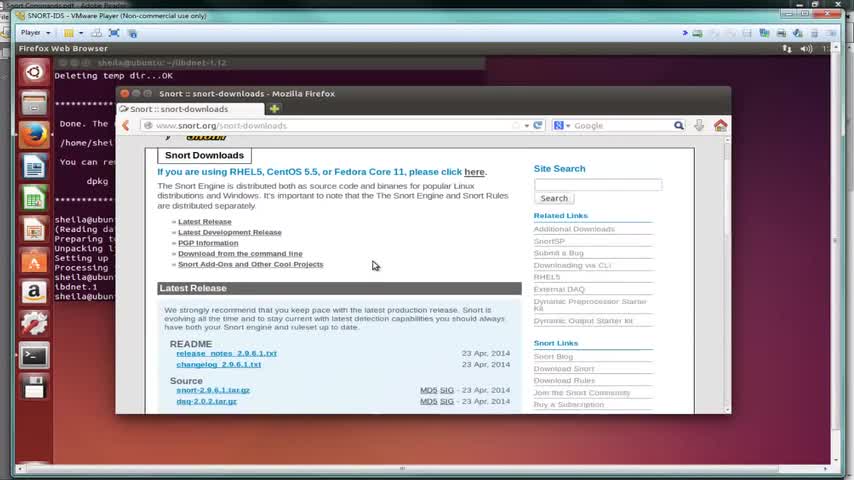Open the Latest Release link
The image size is (854, 480).
(205, 222)
